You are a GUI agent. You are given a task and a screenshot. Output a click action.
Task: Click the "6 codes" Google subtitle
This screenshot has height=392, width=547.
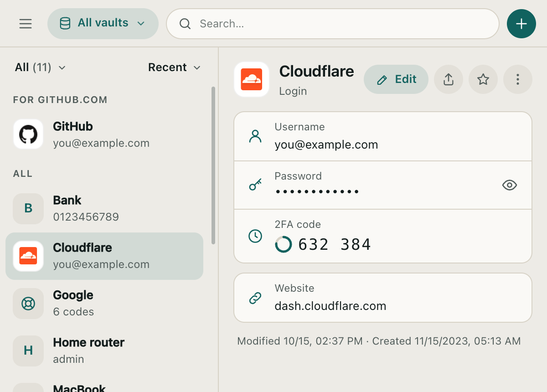pyautogui.click(x=73, y=312)
